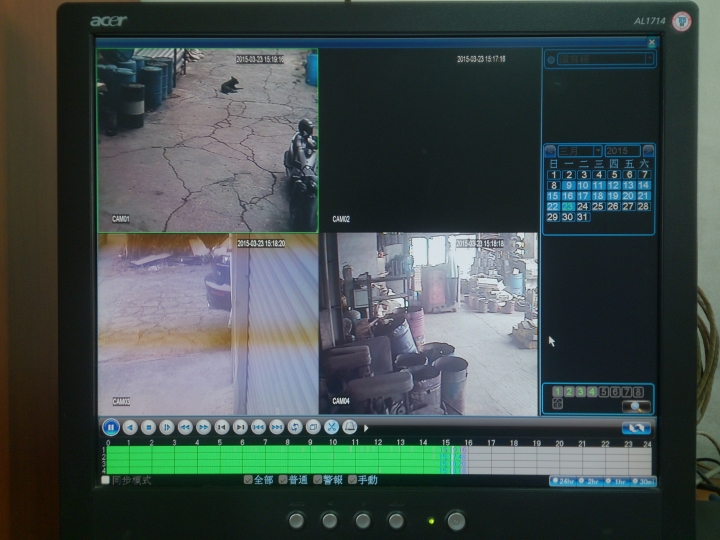
Task: Toggle the 全部 record type checkbox
Action: point(248,480)
